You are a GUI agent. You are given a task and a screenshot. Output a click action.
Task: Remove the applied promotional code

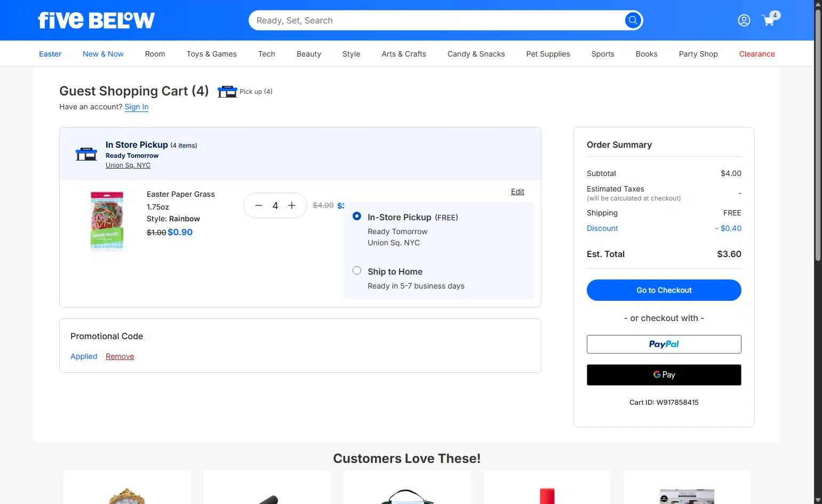pyautogui.click(x=120, y=356)
